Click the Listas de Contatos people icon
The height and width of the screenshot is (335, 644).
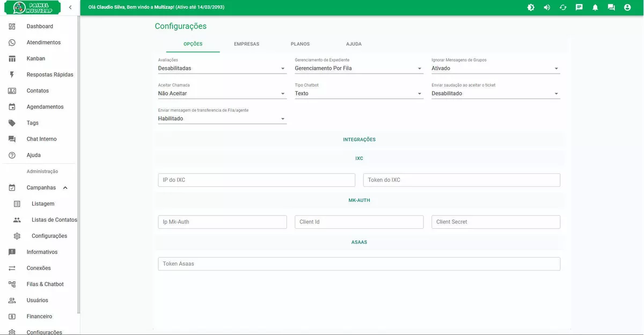[x=17, y=220]
